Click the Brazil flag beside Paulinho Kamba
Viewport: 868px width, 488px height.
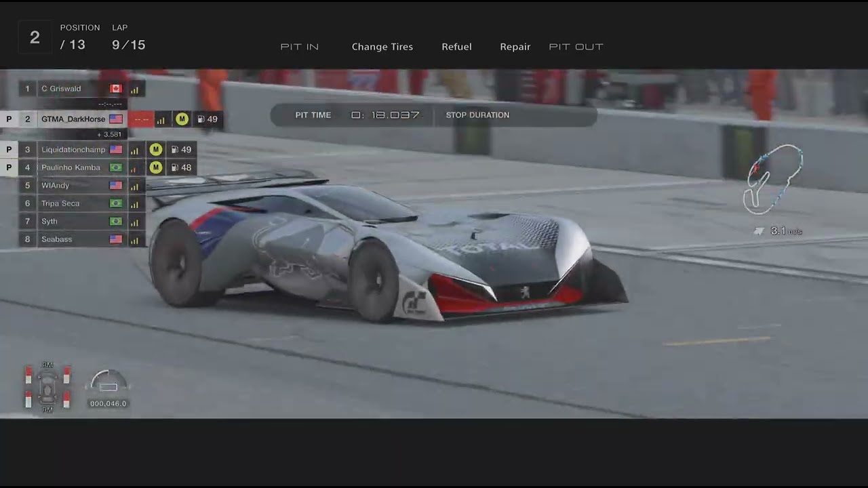tap(116, 167)
